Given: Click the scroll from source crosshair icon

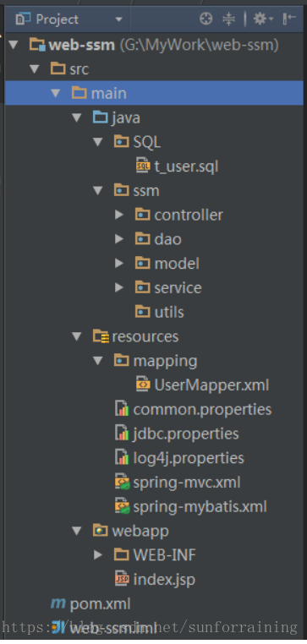Looking at the screenshot, I should tap(206, 19).
